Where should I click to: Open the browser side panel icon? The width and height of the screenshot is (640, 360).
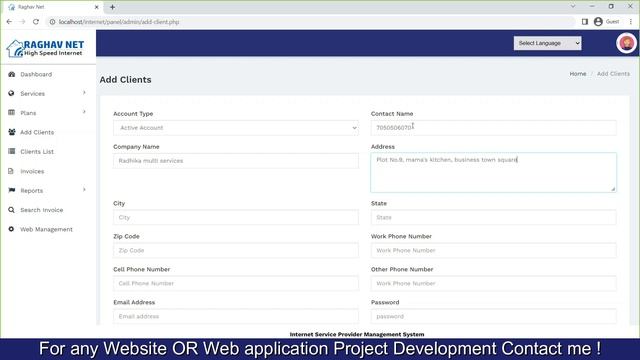(x=584, y=22)
